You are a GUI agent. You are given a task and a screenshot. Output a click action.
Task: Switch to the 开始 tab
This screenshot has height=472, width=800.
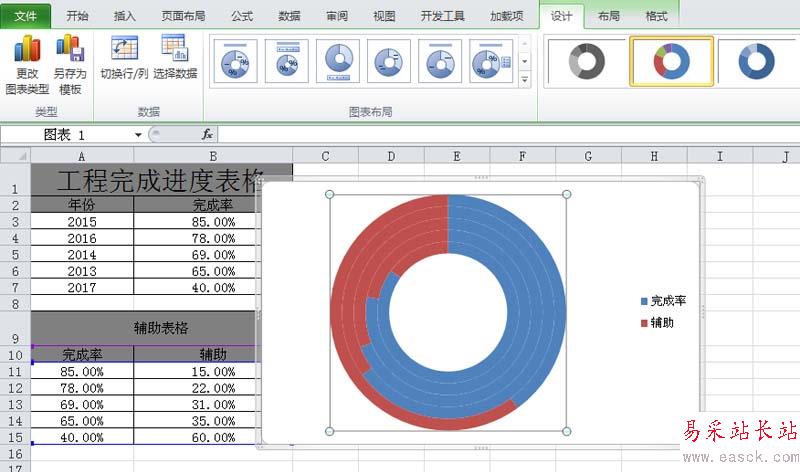tap(78, 16)
